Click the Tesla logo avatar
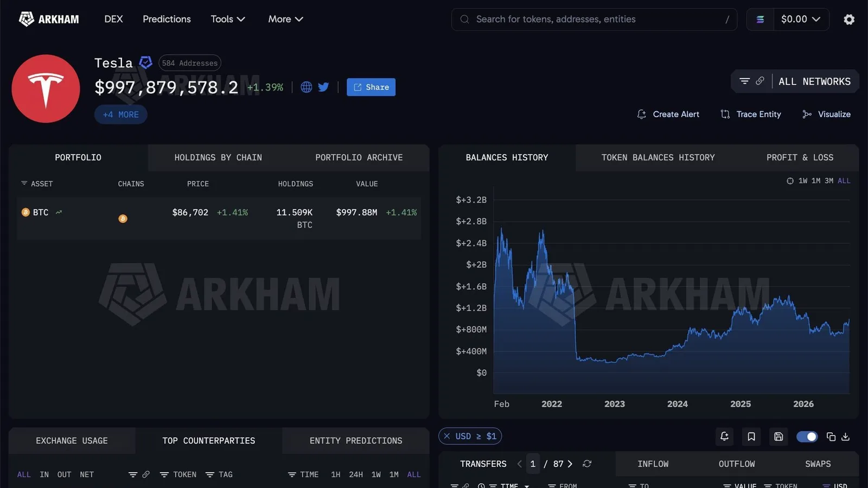The image size is (868, 488). click(x=46, y=88)
